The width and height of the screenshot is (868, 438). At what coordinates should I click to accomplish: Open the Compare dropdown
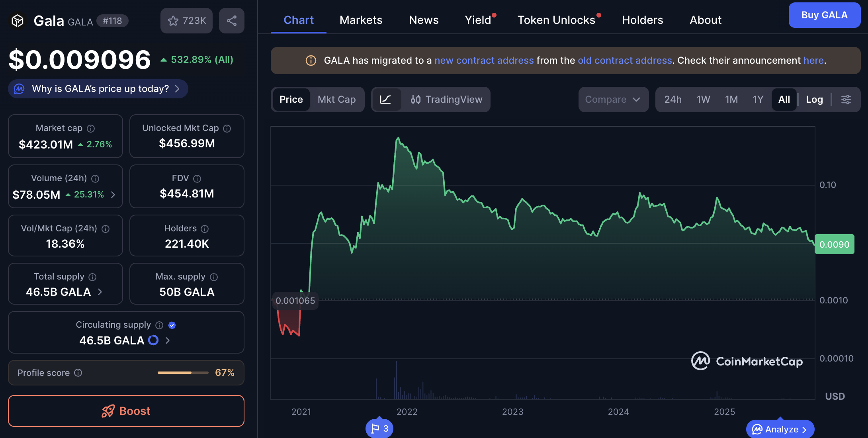(613, 100)
